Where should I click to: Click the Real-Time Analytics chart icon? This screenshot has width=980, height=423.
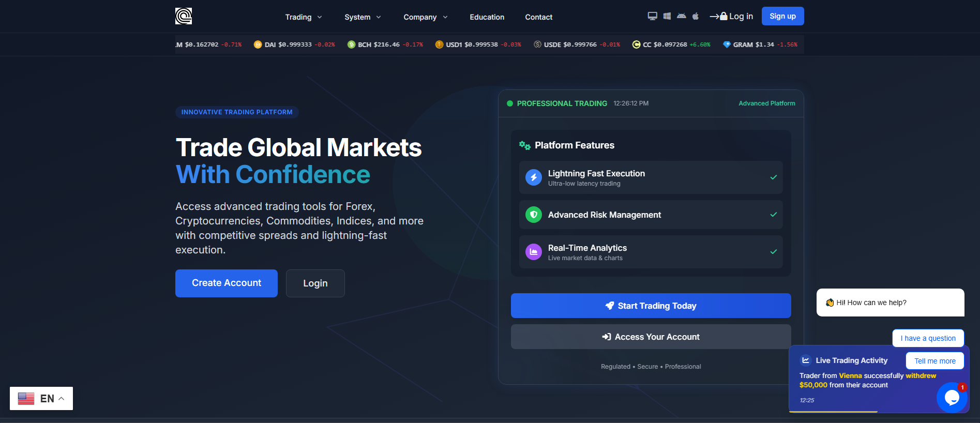pyautogui.click(x=534, y=252)
